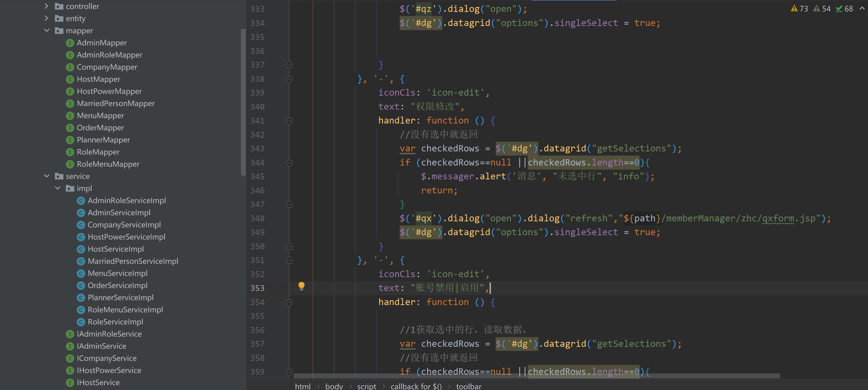Select MarriedPersonServiceImpl class
The width and height of the screenshot is (868, 390).
(133, 261)
